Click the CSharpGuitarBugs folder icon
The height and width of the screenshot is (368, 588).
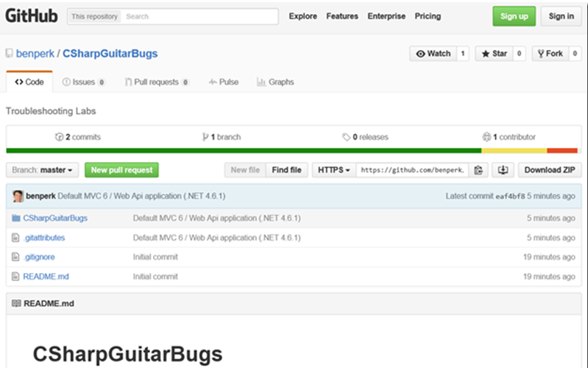point(16,219)
